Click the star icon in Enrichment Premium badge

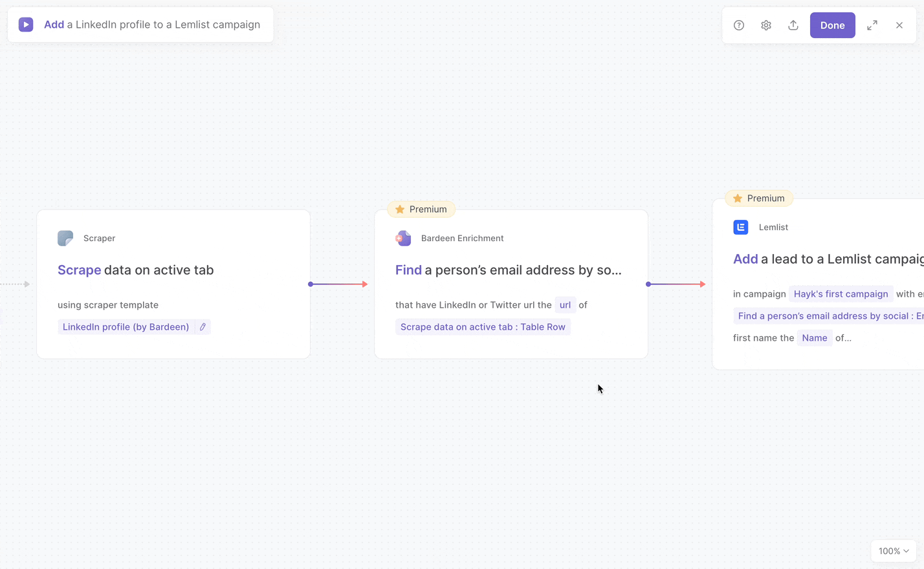tap(400, 209)
